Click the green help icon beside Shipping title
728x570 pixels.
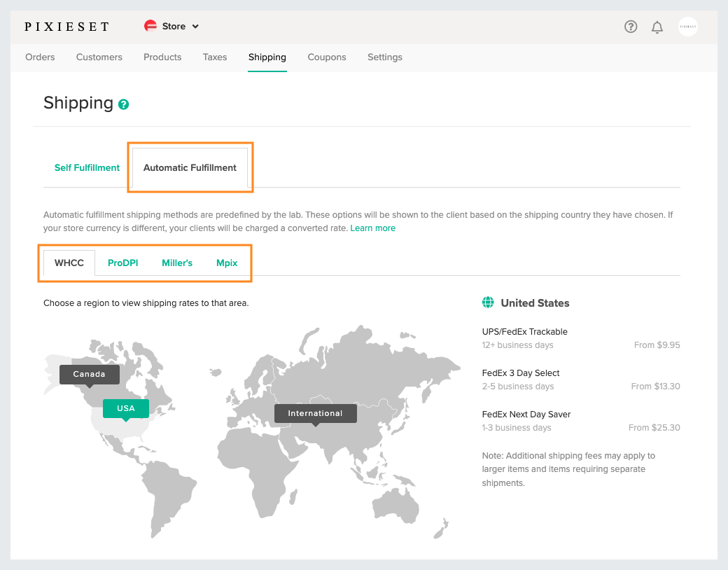click(123, 104)
